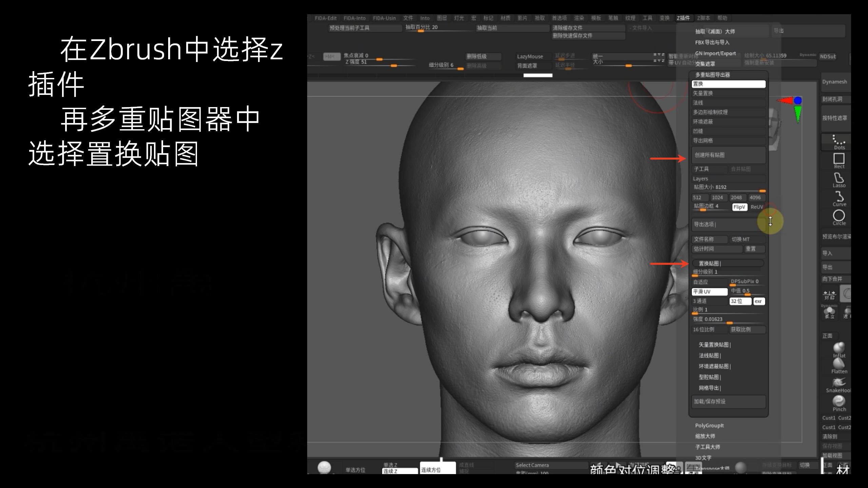Click the bottom-left material sphere icon
This screenshot has height=488, width=868.
(324, 467)
